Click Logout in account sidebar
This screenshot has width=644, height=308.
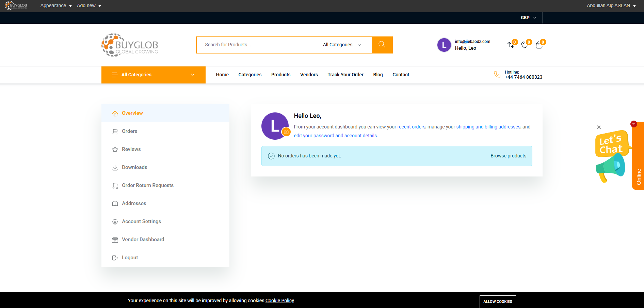click(x=165, y=258)
